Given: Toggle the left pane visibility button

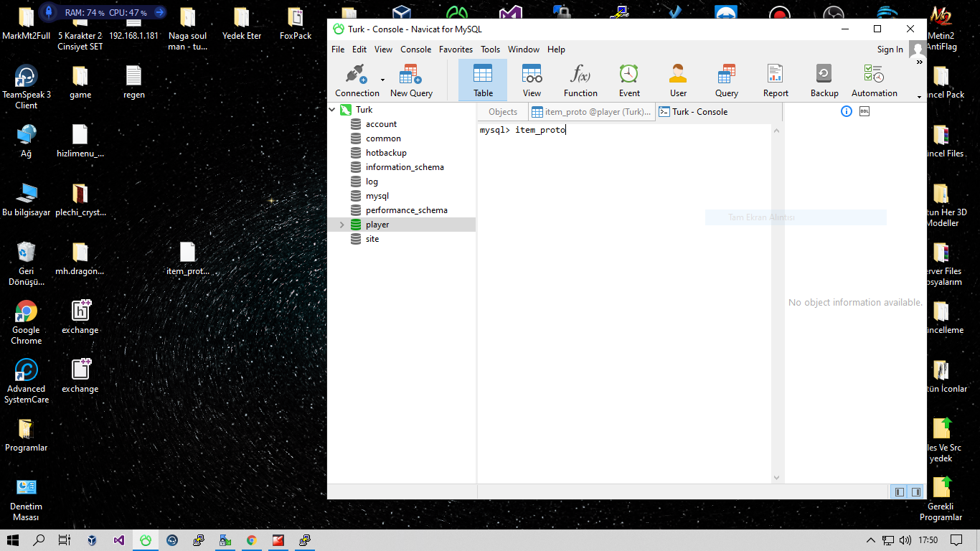Looking at the screenshot, I should 899,492.
